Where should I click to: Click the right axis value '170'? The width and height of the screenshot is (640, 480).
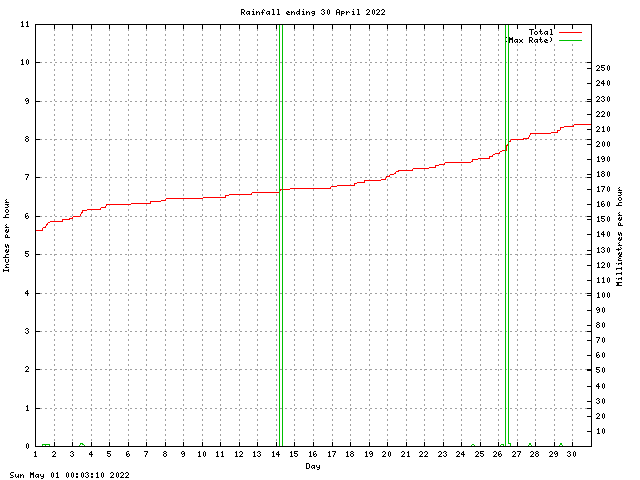(x=603, y=189)
